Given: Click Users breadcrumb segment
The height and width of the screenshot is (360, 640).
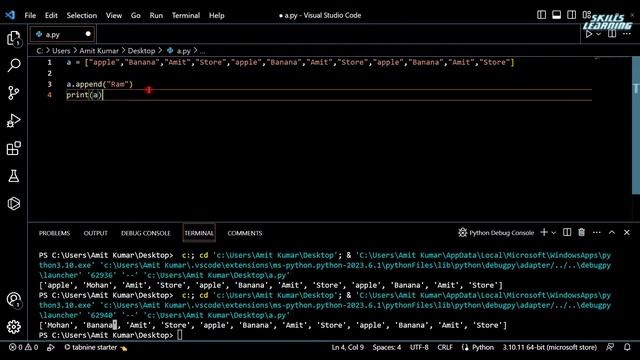Looking at the screenshot, I should coord(61,51).
